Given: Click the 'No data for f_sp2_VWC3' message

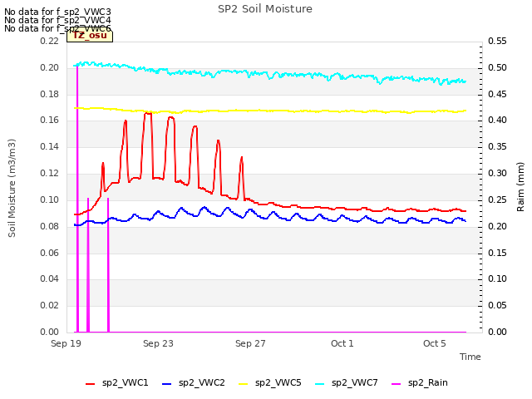Looking at the screenshot, I should click(57, 12).
